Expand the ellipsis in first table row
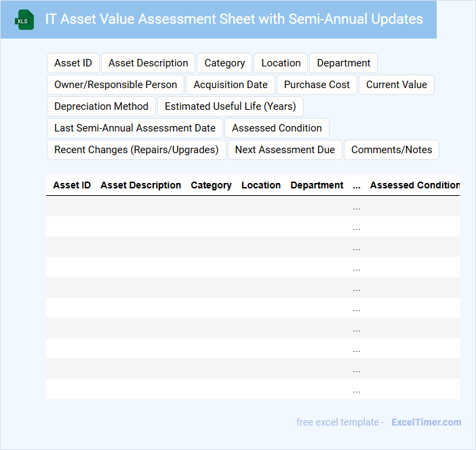This screenshot has width=476, height=450. (357, 207)
